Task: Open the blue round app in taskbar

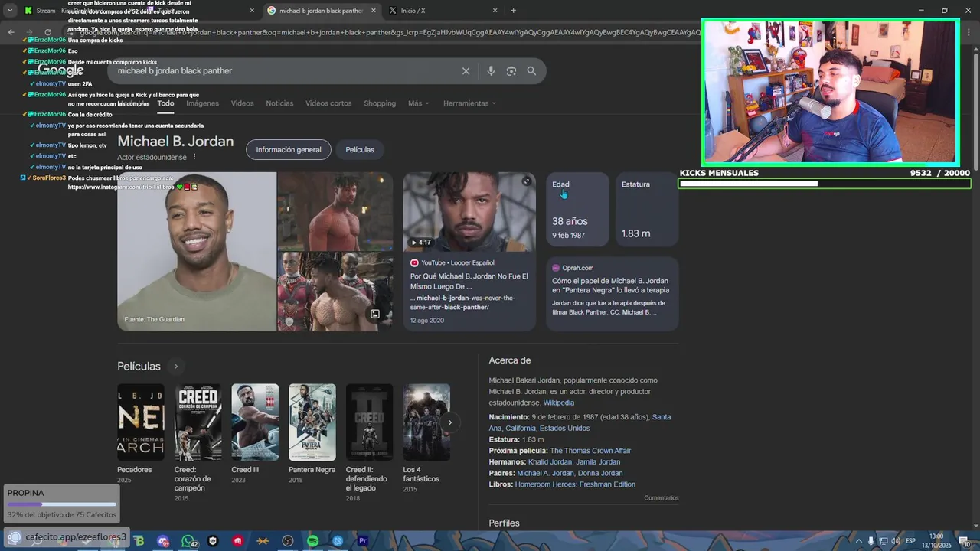Action: pyautogui.click(x=338, y=541)
